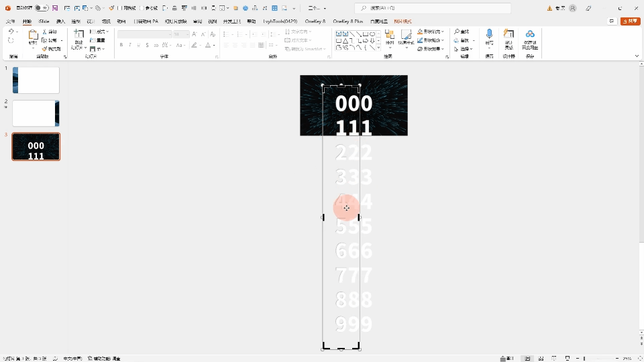Click the orange Share button
This screenshot has height=362, width=644.
click(x=630, y=21)
